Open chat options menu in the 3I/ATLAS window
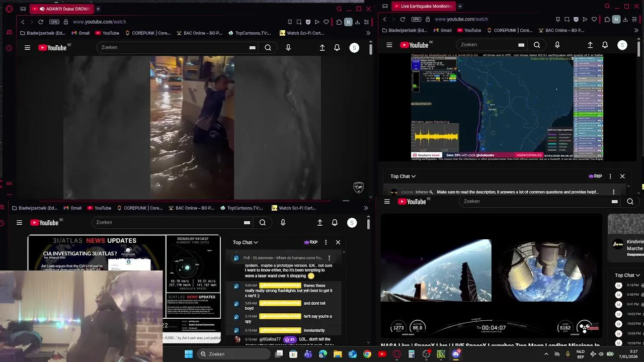The height and width of the screenshot is (362, 644). tap(326, 242)
